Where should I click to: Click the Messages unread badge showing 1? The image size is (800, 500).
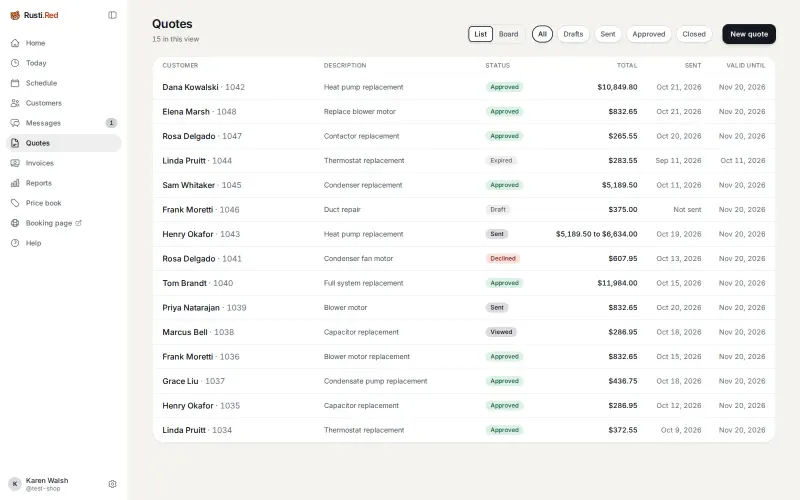[111, 123]
